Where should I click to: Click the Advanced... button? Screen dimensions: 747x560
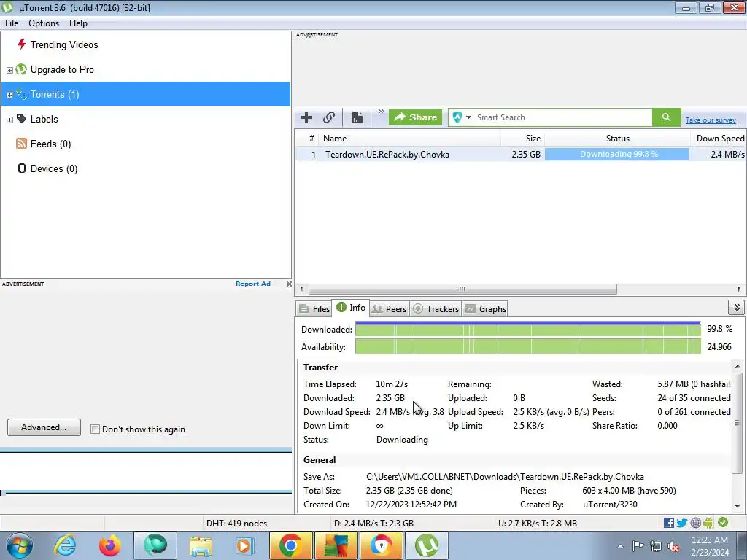44,427
